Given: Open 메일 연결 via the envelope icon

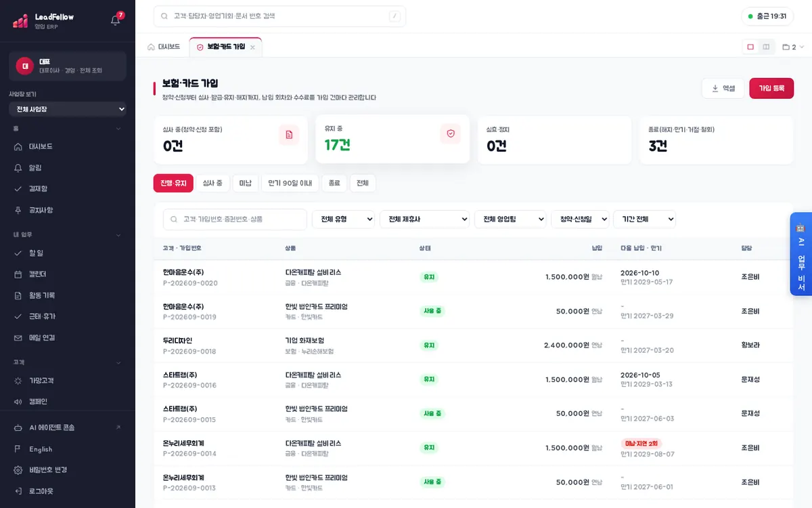Looking at the screenshot, I should pos(18,337).
